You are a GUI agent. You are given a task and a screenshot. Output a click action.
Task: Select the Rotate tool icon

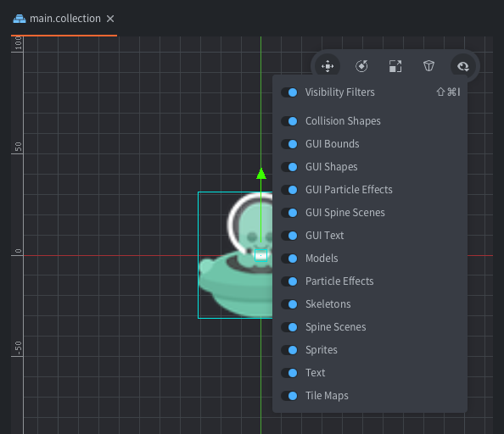361,66
